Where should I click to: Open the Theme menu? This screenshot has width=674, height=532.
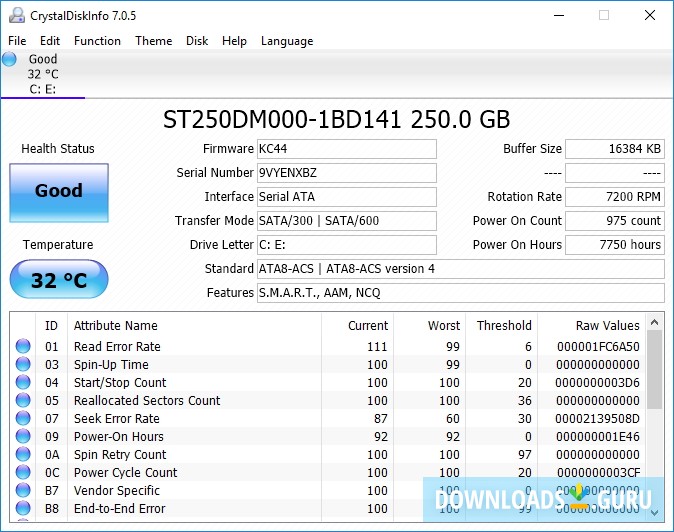[153, 41]
